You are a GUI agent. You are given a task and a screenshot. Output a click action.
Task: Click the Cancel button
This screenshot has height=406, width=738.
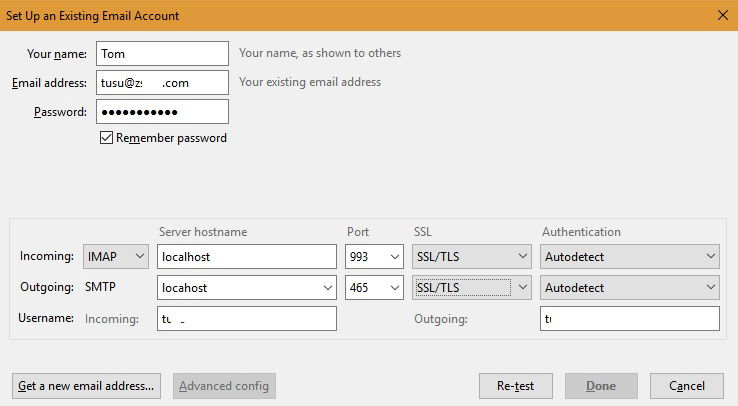687,386
